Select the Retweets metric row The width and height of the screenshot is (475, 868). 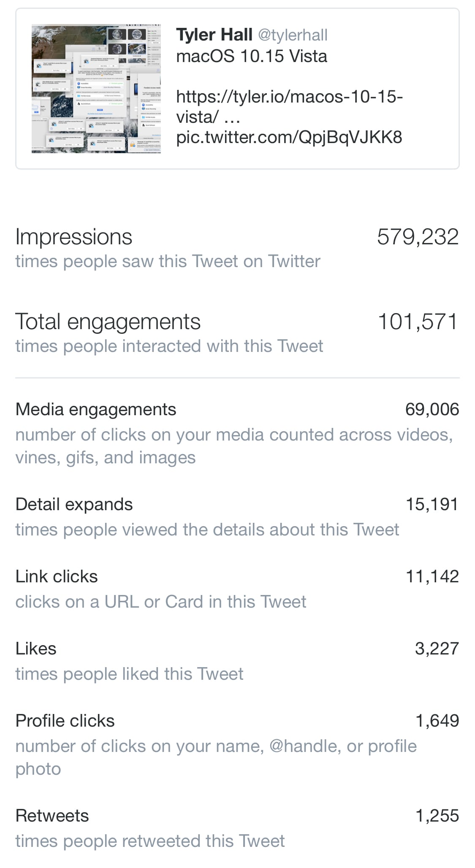coord(52,815)
